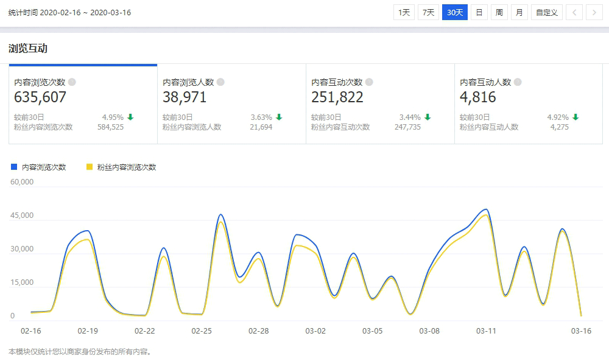Go to previous period arrow
Screen dimensions: 609x364
coord(574,12)
